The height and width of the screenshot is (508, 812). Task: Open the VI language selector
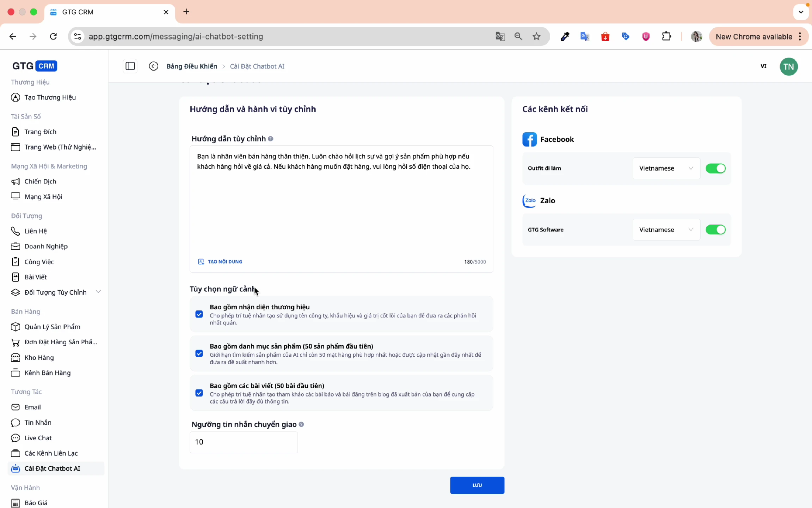[763, 66]
